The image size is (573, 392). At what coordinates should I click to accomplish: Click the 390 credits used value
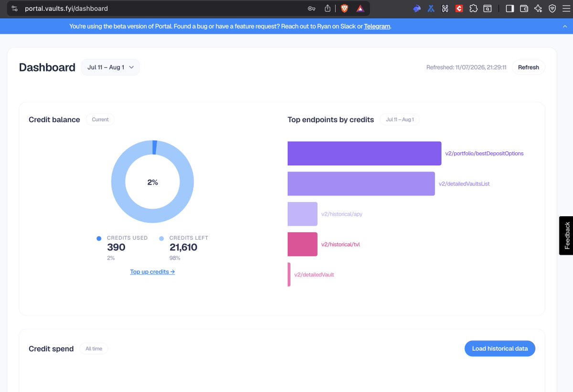(116, 247)
